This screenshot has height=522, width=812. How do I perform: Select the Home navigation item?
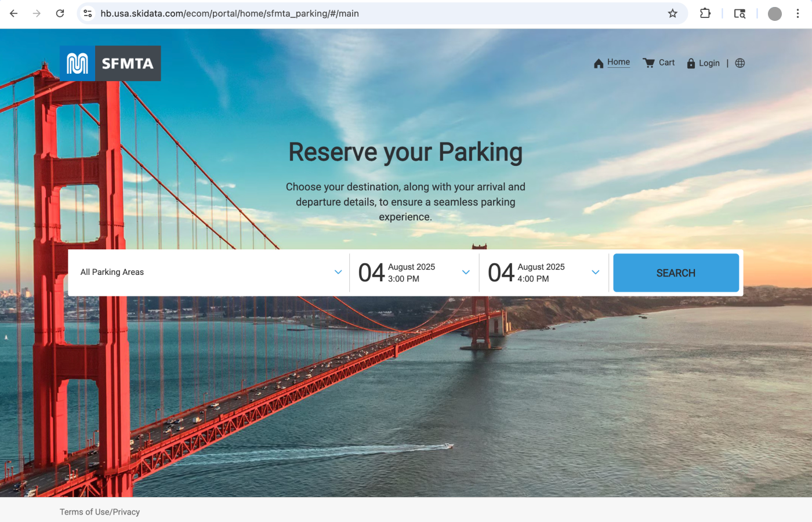[618, 62]
